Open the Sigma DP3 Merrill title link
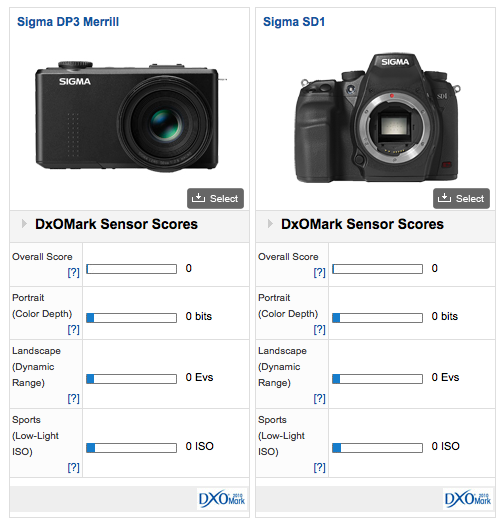Viewport: 501px width, 524px height. [x=68, y=22]
